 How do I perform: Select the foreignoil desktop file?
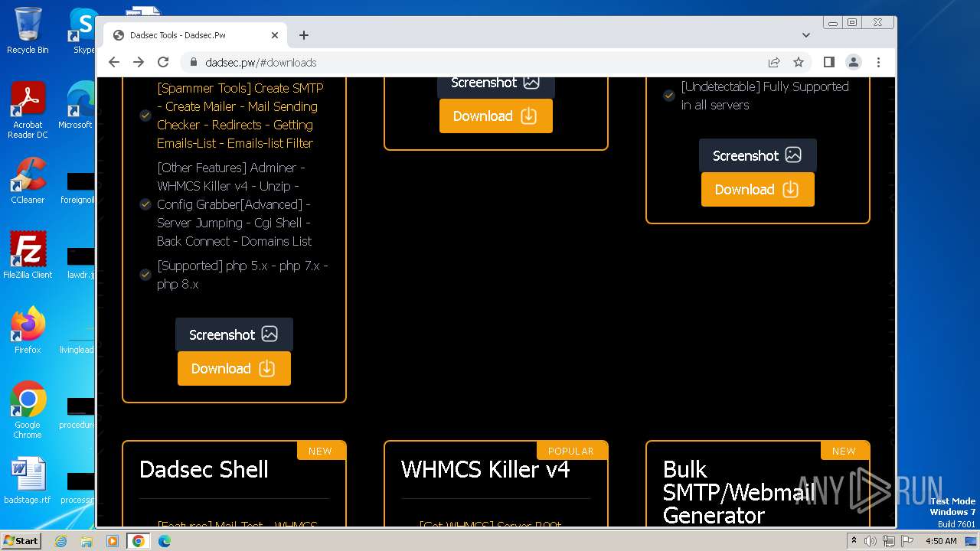[78, 187]
